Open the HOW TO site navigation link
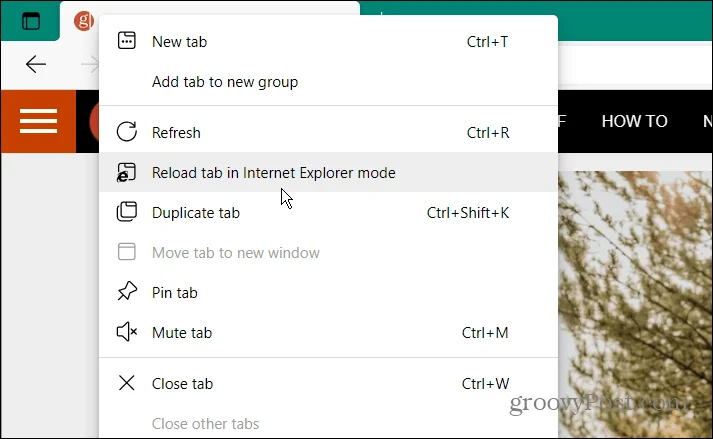Viewport: 713px width, 439px height. (634, 121)
